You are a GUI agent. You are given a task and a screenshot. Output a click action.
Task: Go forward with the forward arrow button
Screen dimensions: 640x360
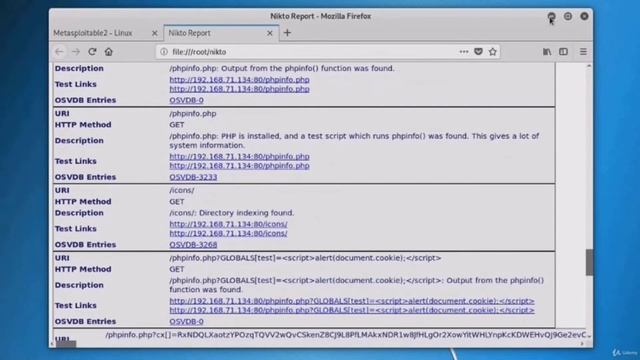76,52
